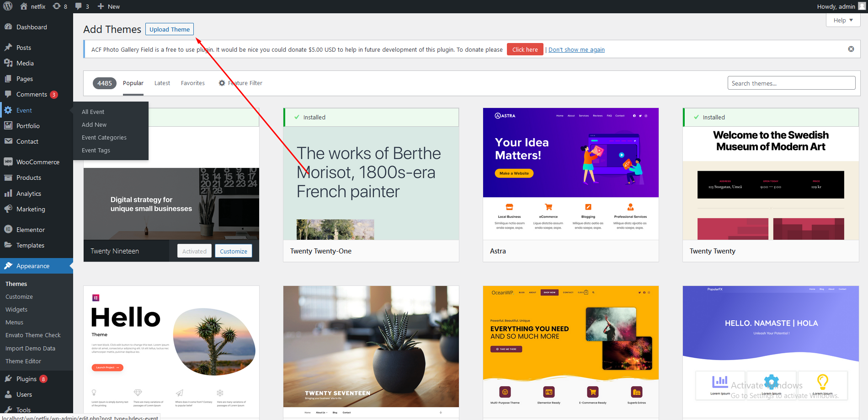Click the 4485 theme count badge
Viewport: 868px width, 420px height.
coord(105,83)
